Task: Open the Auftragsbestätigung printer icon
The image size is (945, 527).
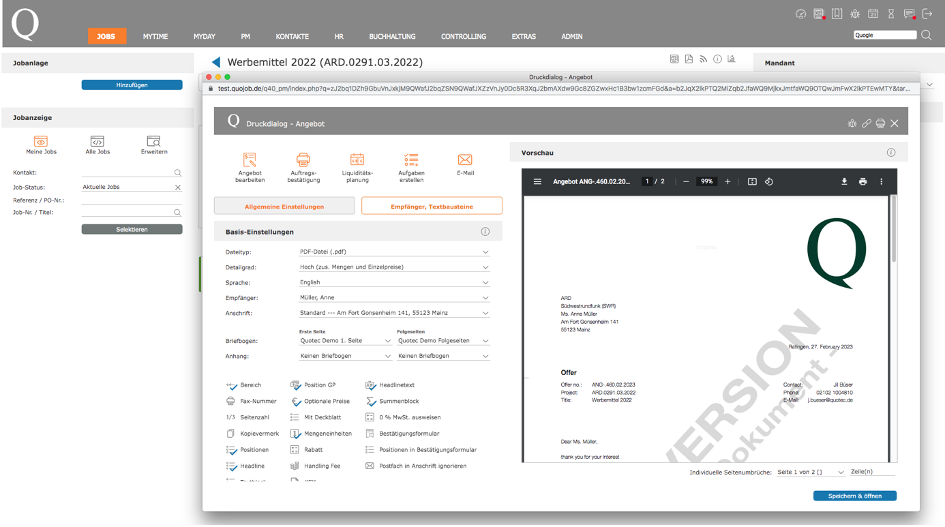Action: (303, 160)
